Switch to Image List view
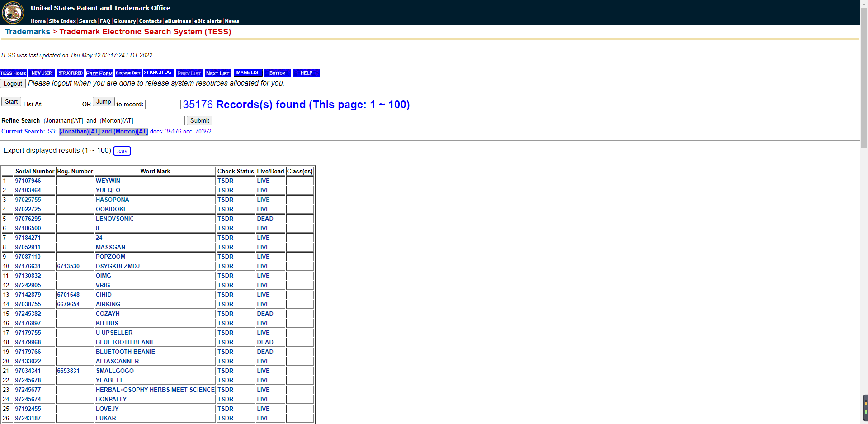Screen dimensions: 868x424 point(248,73)
